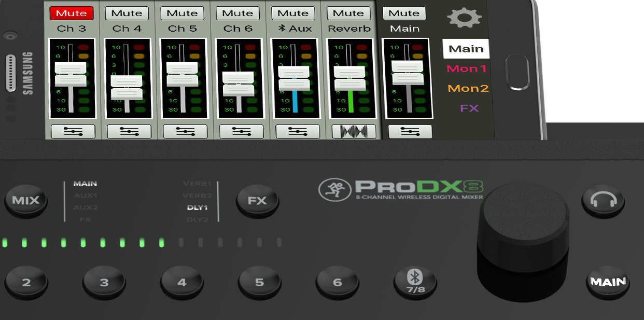
Task: Click the lit DLY1 effect indicator label
Action: point(198,207)
